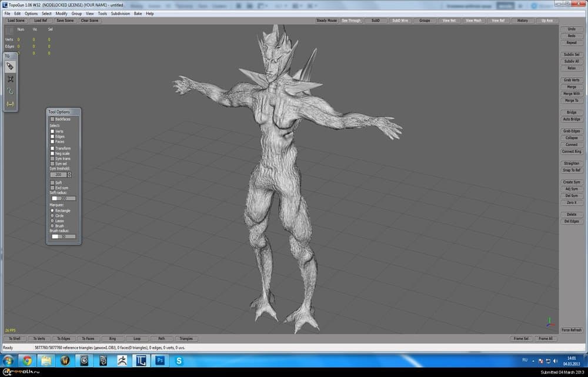Click the Load Scene button
Image resolution: width=588 pixels, height=377 pixels.
[x=16, y=21]
